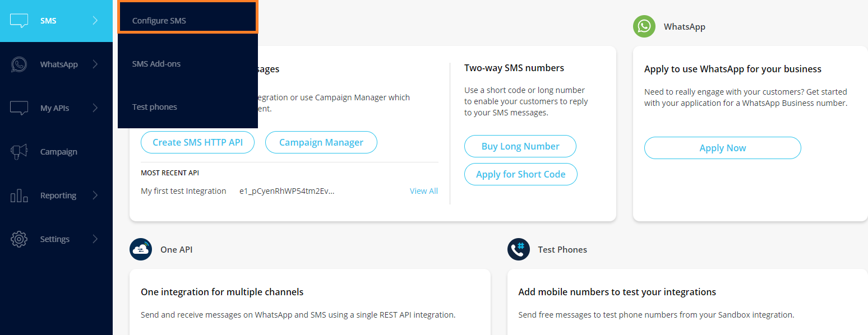Expand the SMS menu chevron
The image size is (868, 335).
[95, 21]
